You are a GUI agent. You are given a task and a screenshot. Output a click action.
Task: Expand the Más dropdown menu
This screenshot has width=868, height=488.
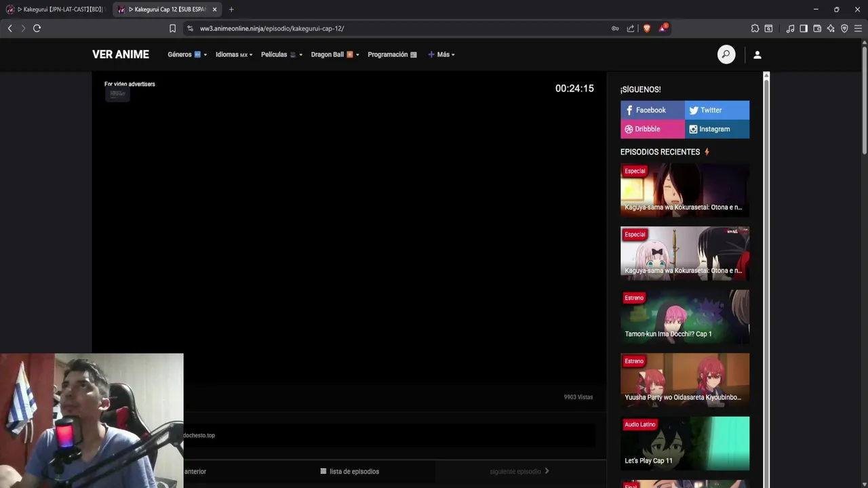[x=441, y=55]
